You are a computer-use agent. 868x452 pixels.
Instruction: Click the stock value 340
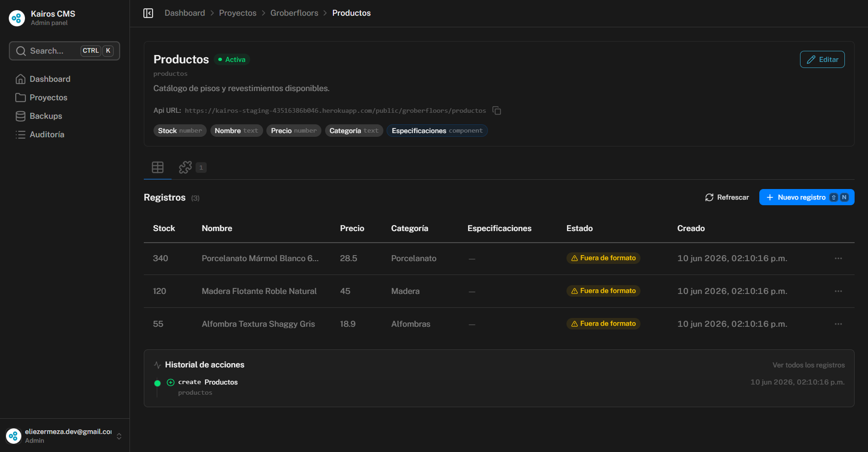[x=160, y=258]
